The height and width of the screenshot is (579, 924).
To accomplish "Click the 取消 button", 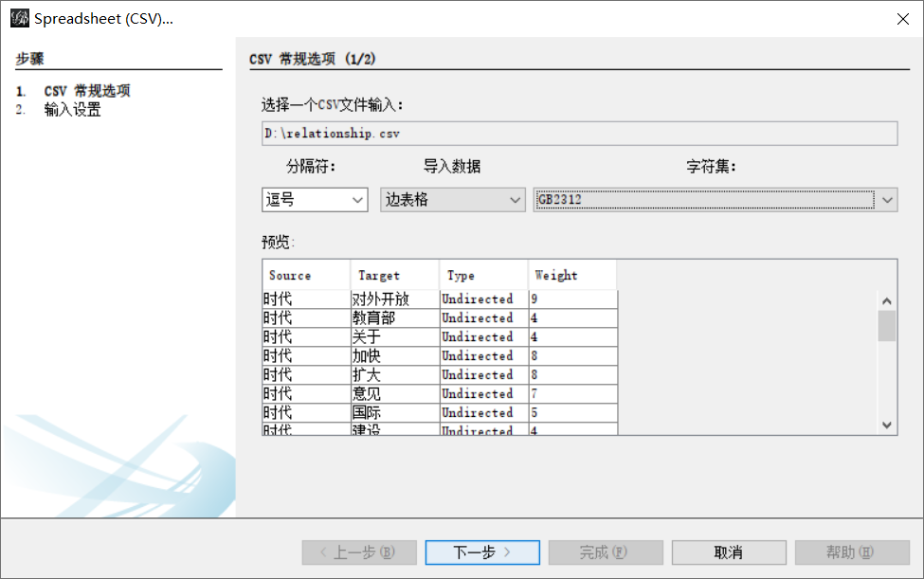I will [729, 552].
